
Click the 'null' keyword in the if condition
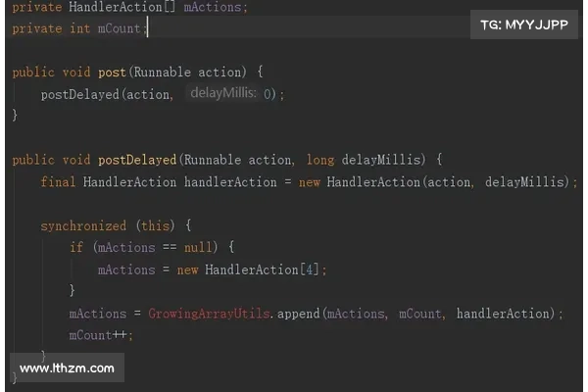click(x=198, y=248)
